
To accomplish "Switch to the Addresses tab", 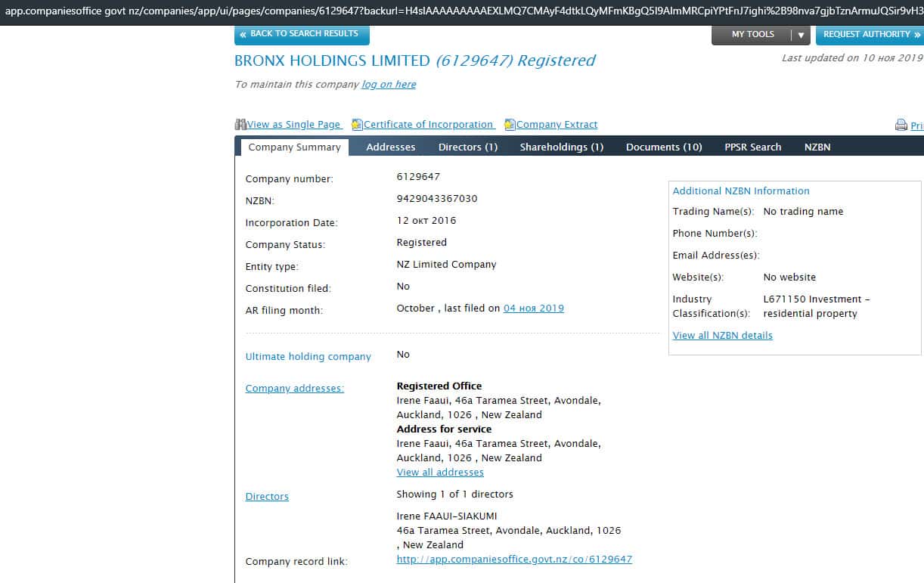I will pos(391,147).
